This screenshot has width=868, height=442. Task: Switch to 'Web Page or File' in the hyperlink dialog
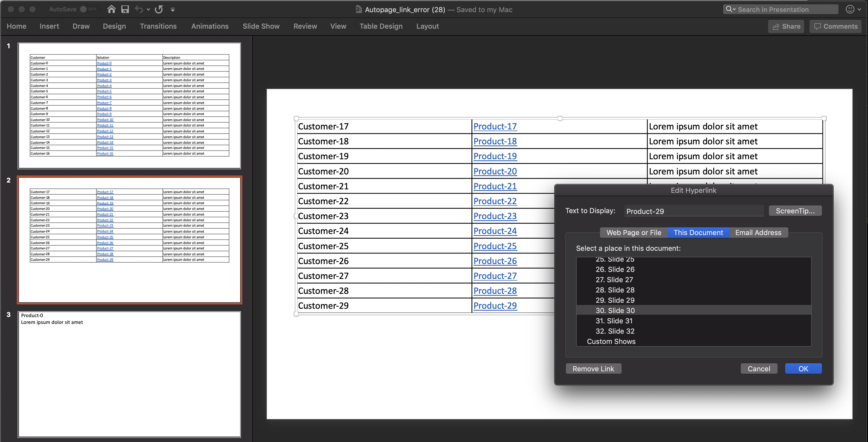point(634,232)
